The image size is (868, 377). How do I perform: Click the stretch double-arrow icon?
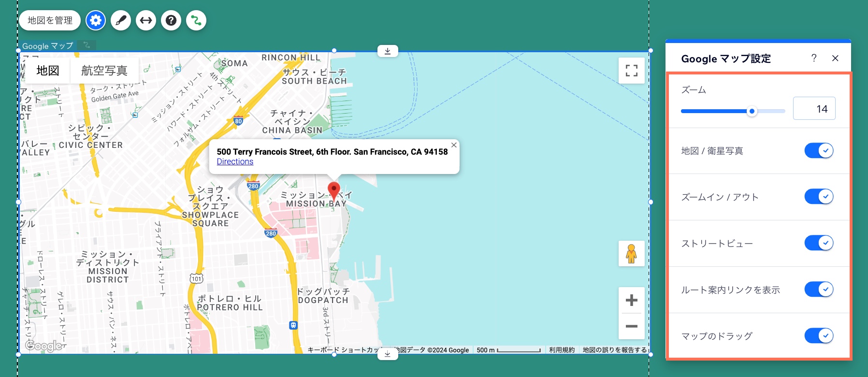[146, 20]
